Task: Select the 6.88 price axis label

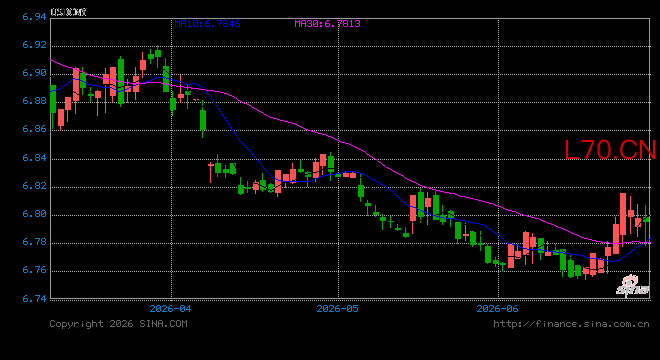Action: point(34,101)
